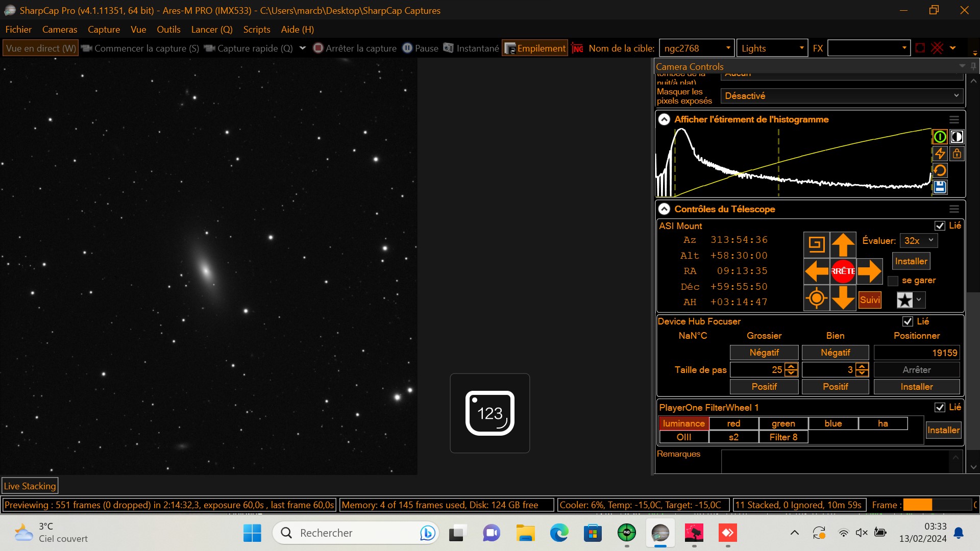Slew the mount upward with the arrow

click(843, 244)
